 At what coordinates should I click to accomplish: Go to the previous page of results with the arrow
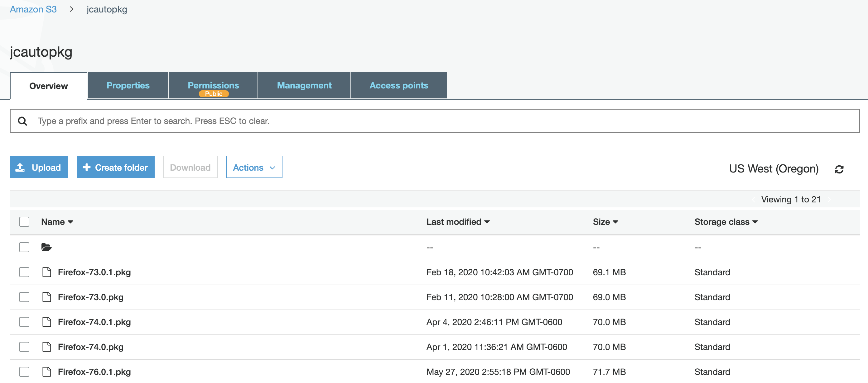tap(754, 200)
